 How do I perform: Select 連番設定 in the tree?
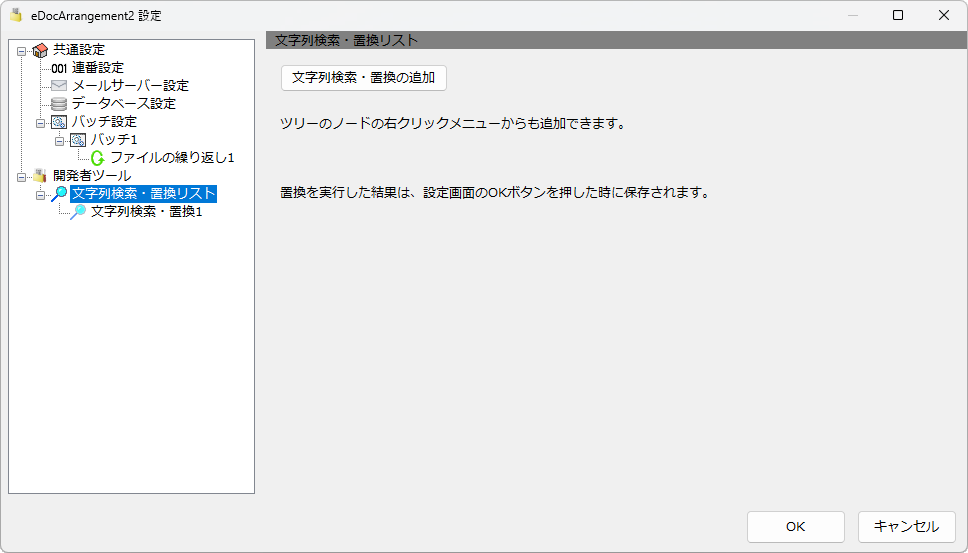(98, 68)
